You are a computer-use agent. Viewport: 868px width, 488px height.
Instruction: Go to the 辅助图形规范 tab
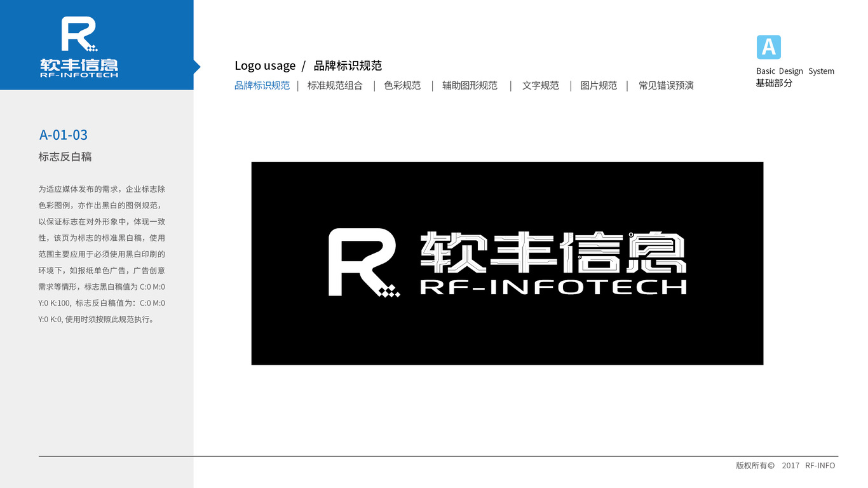click(470, 85)
